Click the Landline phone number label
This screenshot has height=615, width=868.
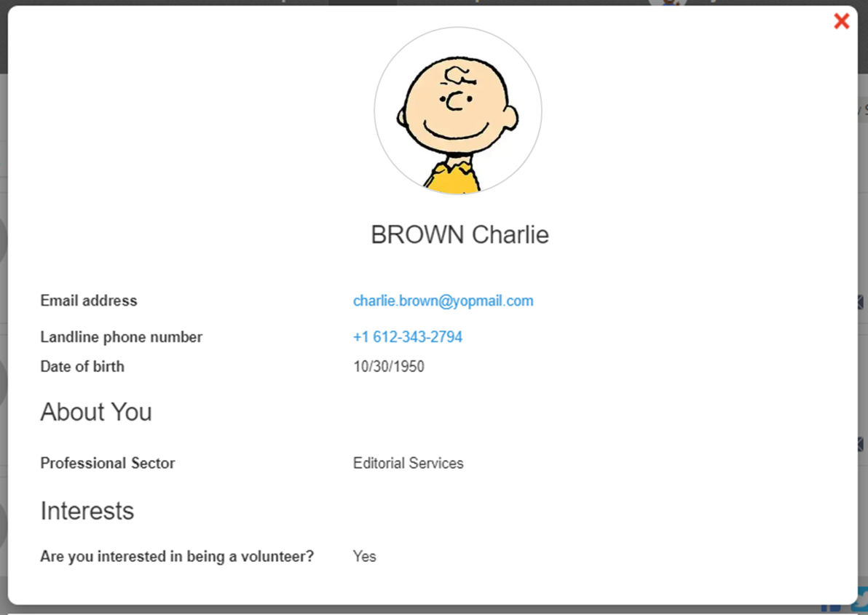click(x=121, y=337)
